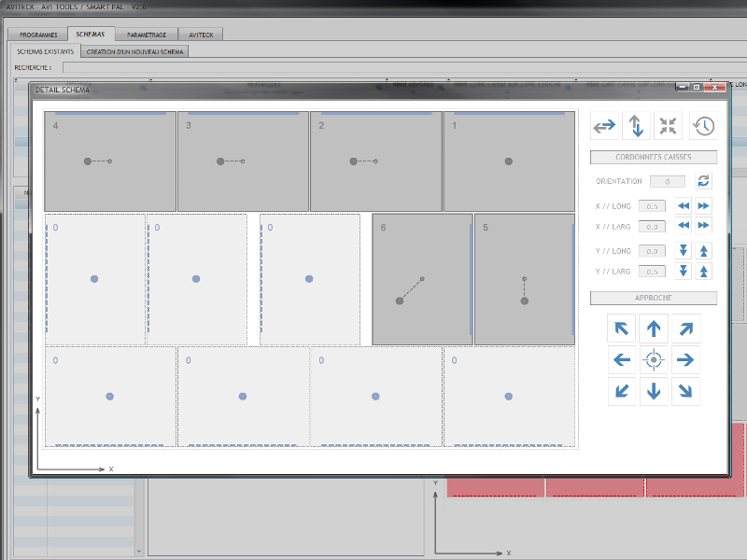Increase X // LONG with forward arrows

(x=704, y=205)
